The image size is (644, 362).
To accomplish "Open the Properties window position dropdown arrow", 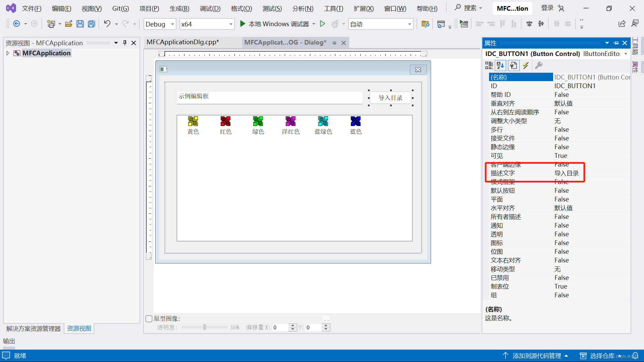I will point(607,43).
